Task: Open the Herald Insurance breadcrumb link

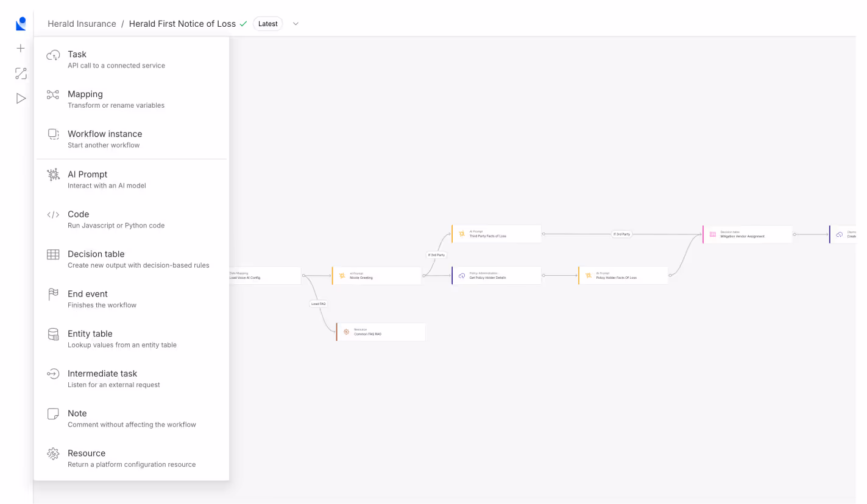Action: click(x=82, y=24)
